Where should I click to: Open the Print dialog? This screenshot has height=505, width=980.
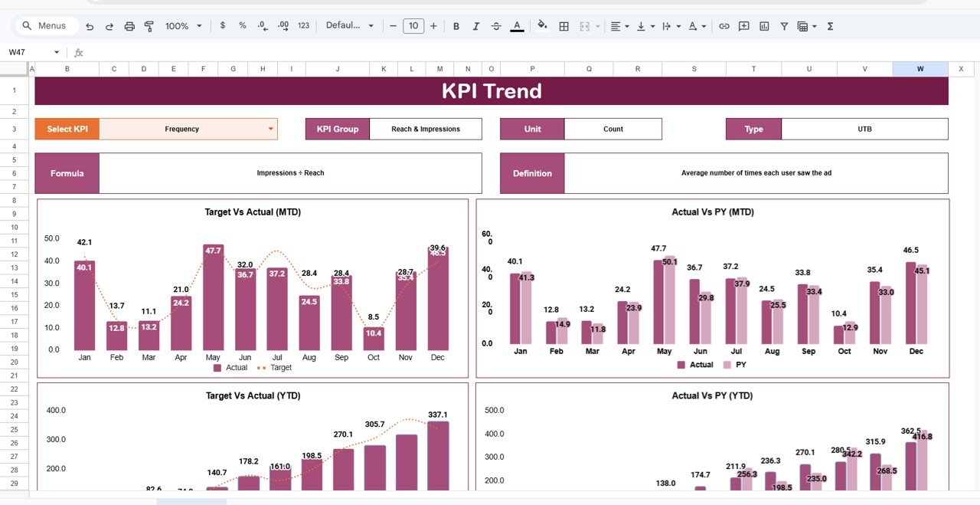tap(129, 25)
